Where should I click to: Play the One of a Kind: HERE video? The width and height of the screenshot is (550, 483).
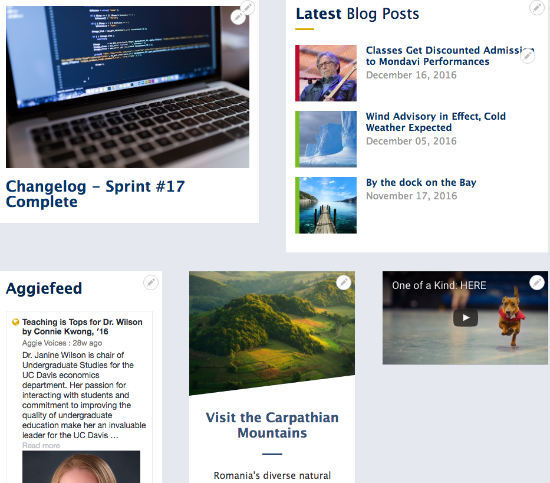tap(465, 318)
